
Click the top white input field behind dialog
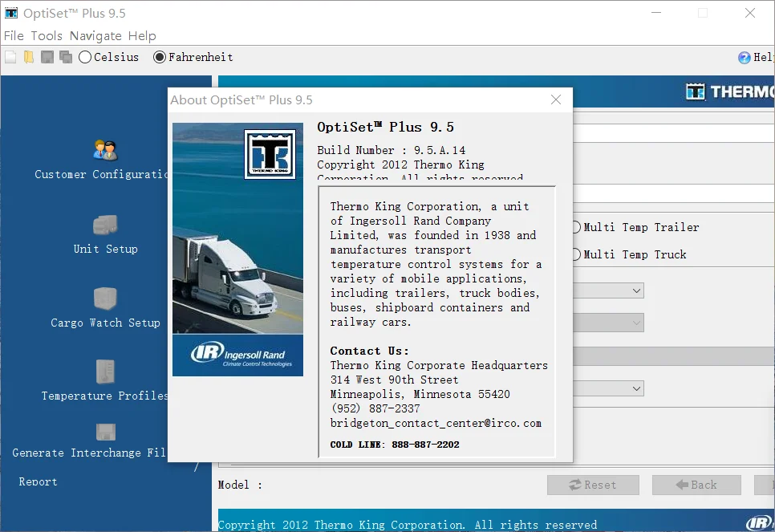[674, 133]
